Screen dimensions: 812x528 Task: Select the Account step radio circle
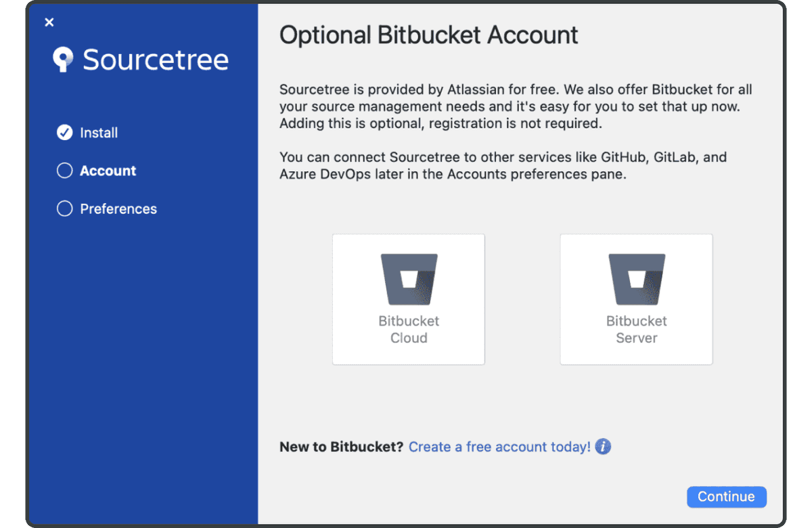[x=64, y=171]
